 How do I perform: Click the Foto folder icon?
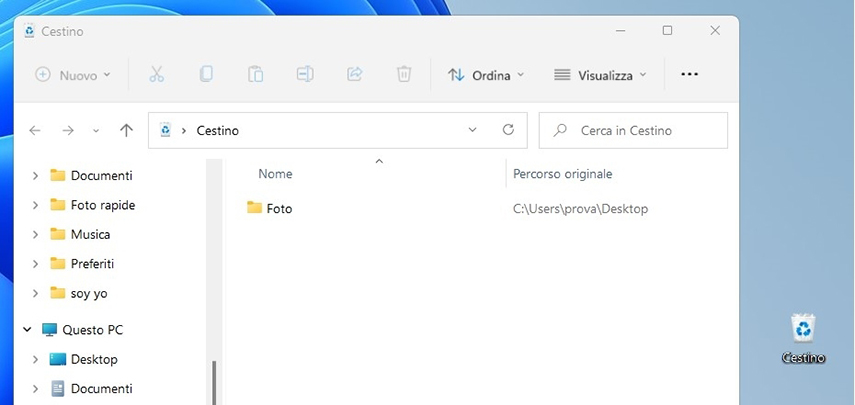coord(254,208)
